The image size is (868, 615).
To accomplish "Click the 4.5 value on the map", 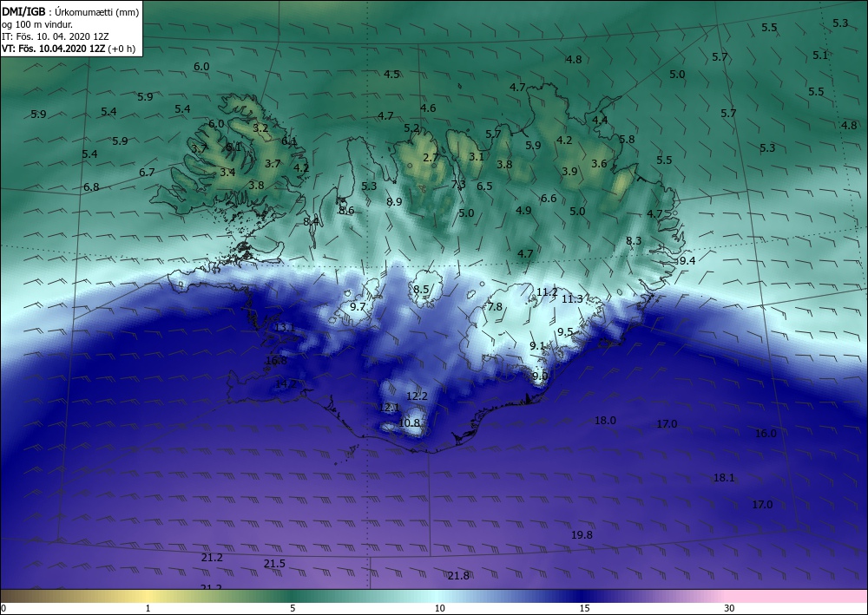I will click(392, 74).
